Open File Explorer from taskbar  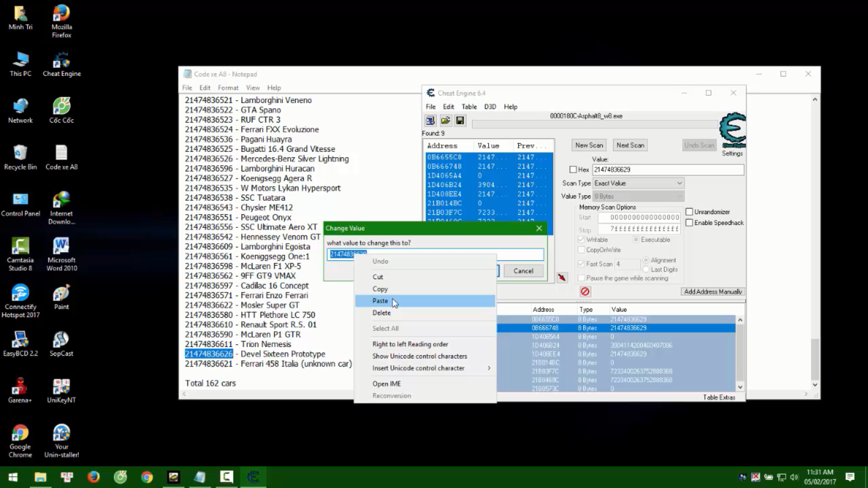[x=40, y=477]
